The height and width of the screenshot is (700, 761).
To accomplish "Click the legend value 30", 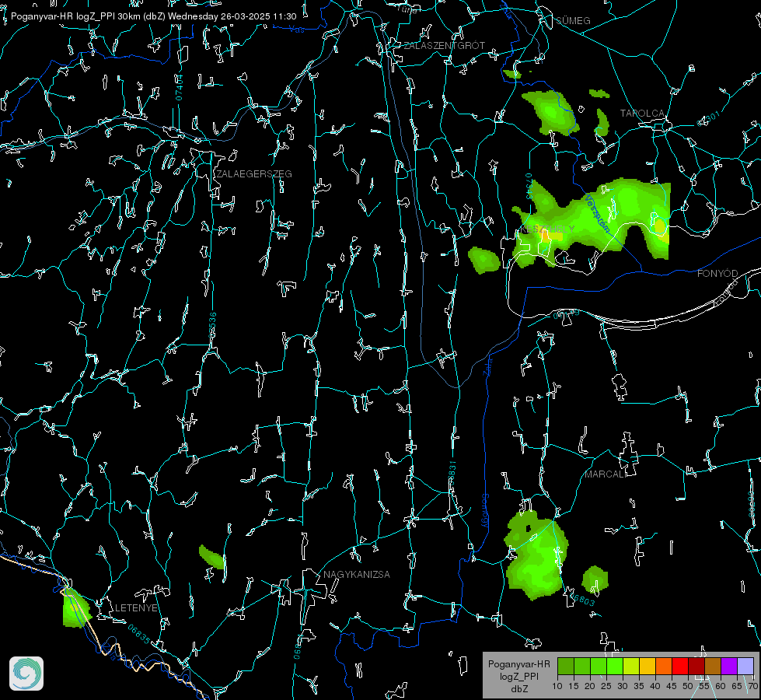I will (x=623, y=687).
